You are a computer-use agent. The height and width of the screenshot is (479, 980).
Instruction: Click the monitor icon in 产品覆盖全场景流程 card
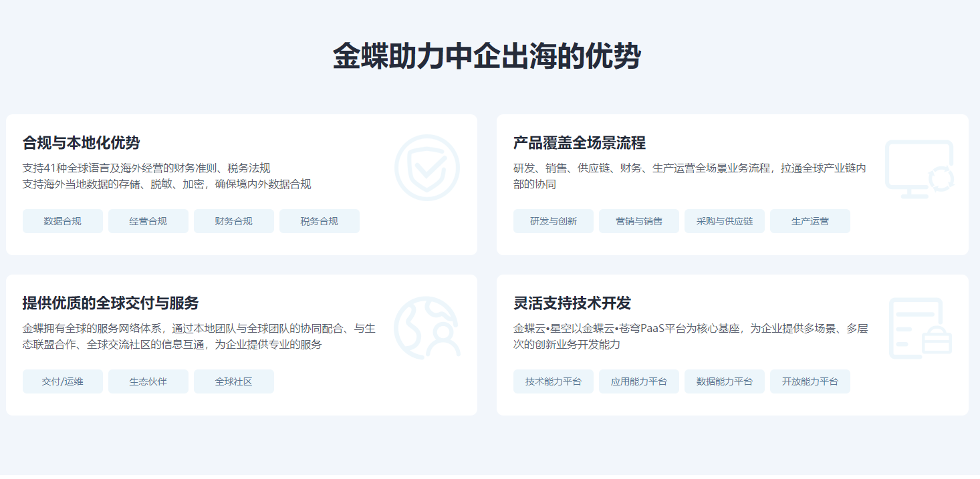click(x=919, y=169)
